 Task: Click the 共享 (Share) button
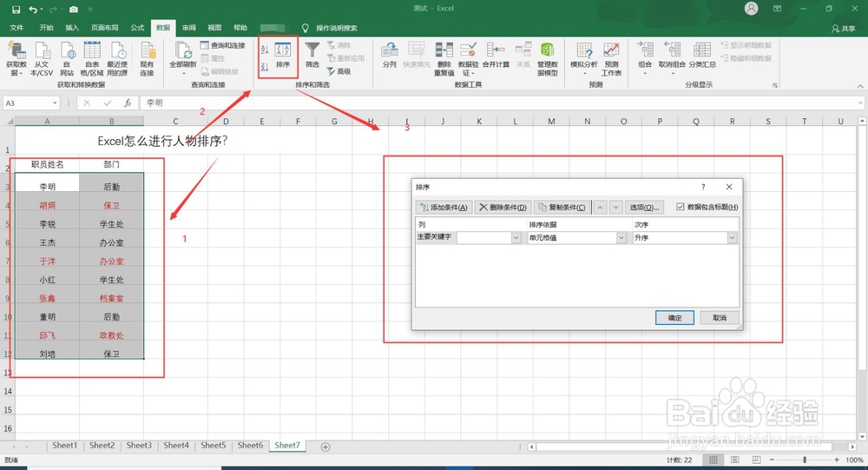pyautogui.click(x=844, y=29)
